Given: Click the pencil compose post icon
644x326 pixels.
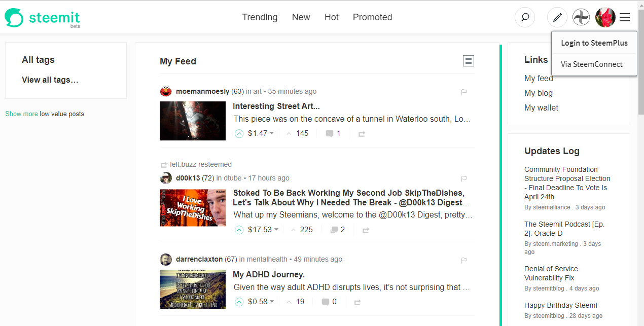Looking at the screenshot, I should click(557, 17).
